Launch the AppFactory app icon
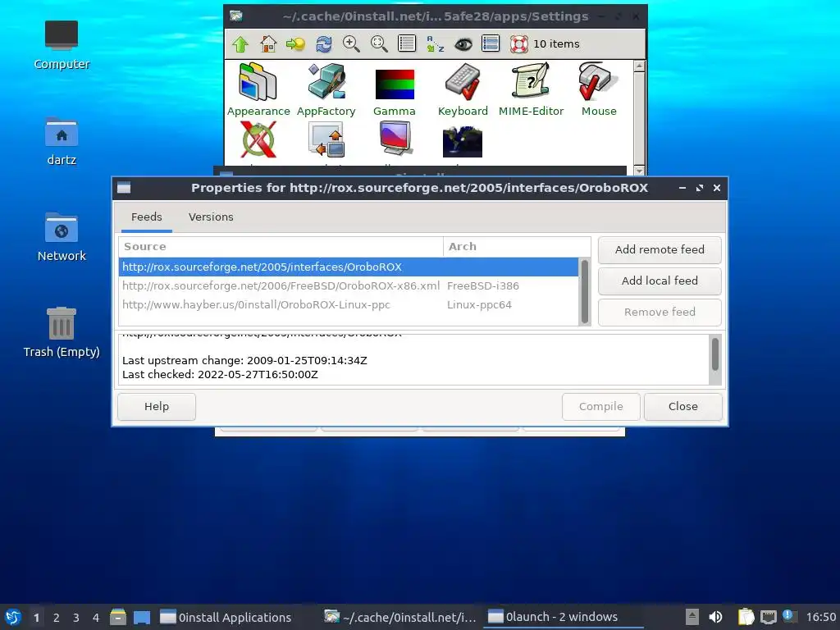 click(x=326, y=89)
